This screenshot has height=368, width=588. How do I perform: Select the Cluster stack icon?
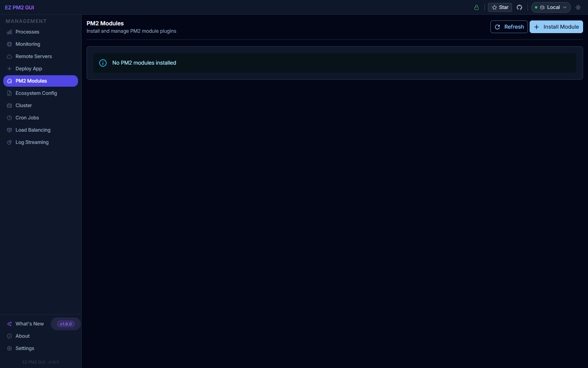tap(9, 105)
